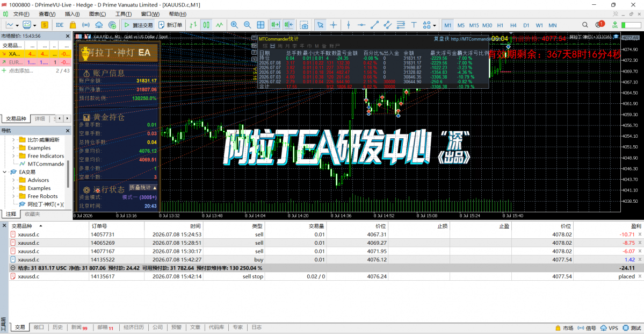Viewport: 644px width, 334px height.
Task: Click the new-order plus document icon
Action: coord(162,25)
